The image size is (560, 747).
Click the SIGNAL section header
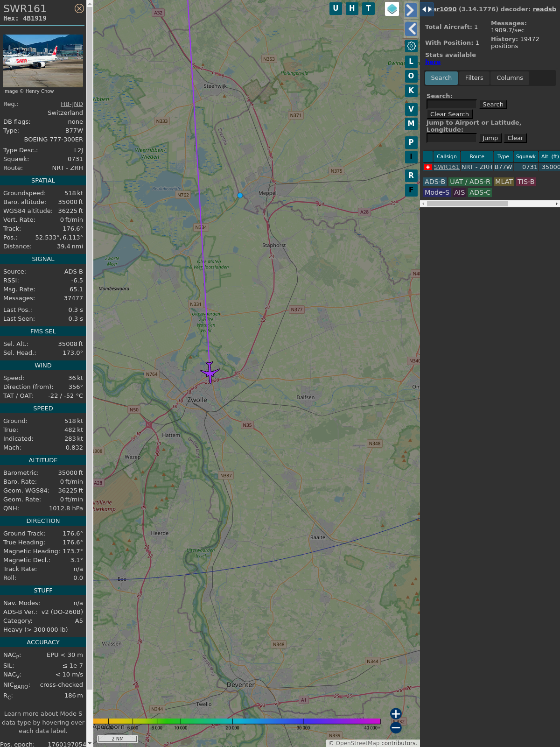(x=43, y=259)
